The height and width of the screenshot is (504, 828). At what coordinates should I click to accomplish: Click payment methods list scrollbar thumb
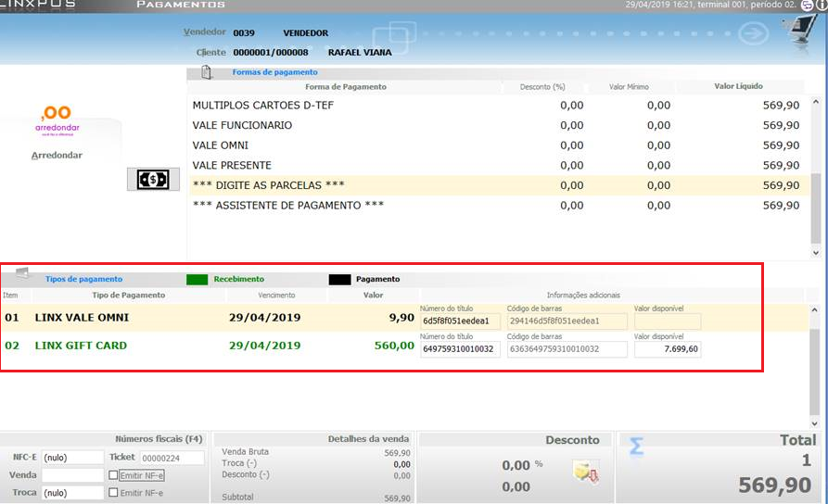click(816, 208)
